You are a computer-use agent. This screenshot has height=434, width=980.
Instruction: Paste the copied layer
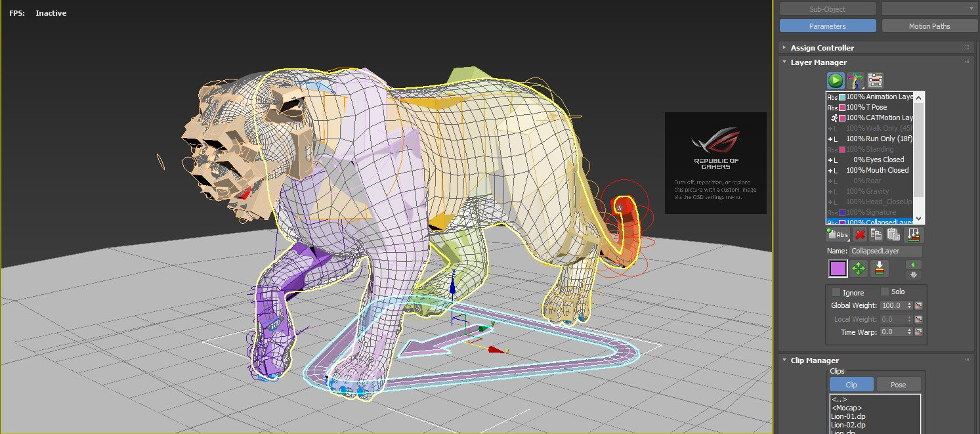coord(893,234)
